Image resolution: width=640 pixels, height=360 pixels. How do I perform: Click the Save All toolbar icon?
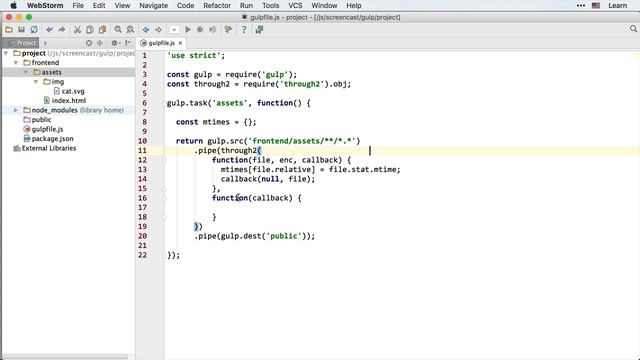pos(21,30)
